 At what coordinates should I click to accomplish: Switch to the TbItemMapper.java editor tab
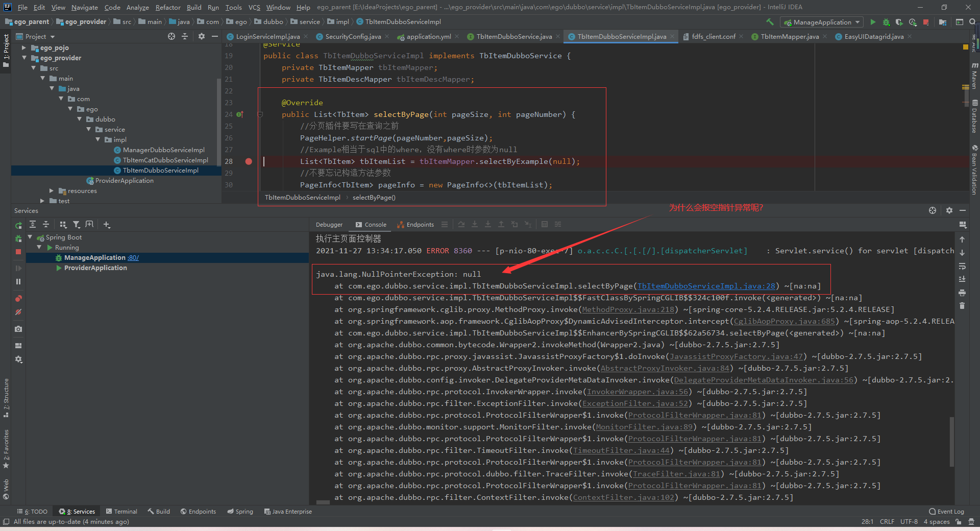tap(789, 36)
